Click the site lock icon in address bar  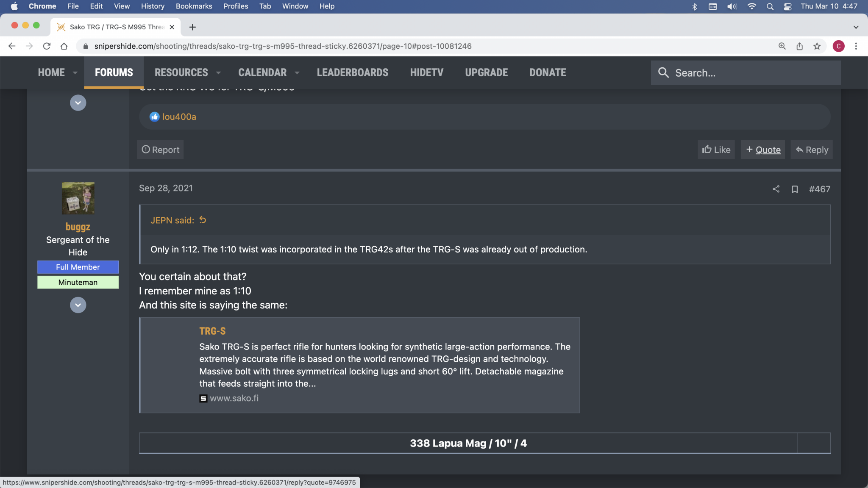[86, 46]
